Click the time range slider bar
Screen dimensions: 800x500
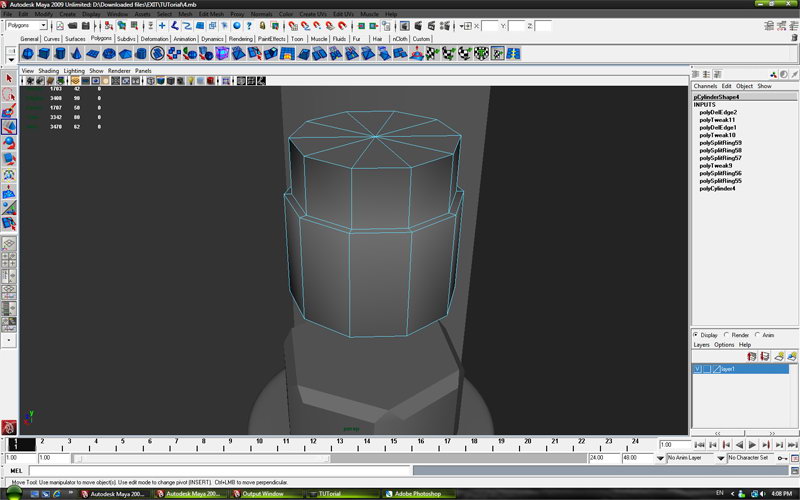pos(200,458)
